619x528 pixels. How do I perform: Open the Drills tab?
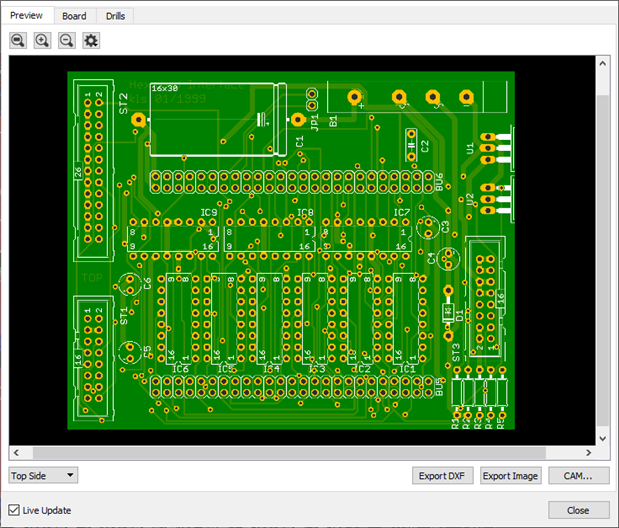coord(115,16)
